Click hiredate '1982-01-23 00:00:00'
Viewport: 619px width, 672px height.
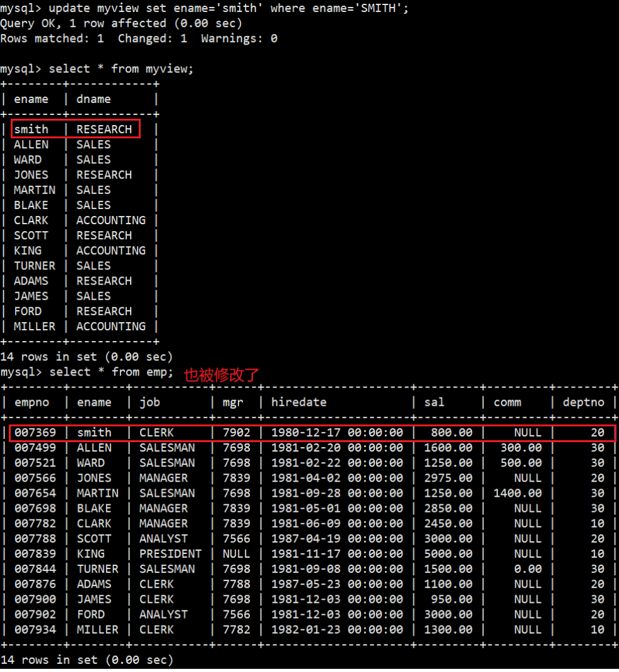pyautogui.click(x=336, y=630)
